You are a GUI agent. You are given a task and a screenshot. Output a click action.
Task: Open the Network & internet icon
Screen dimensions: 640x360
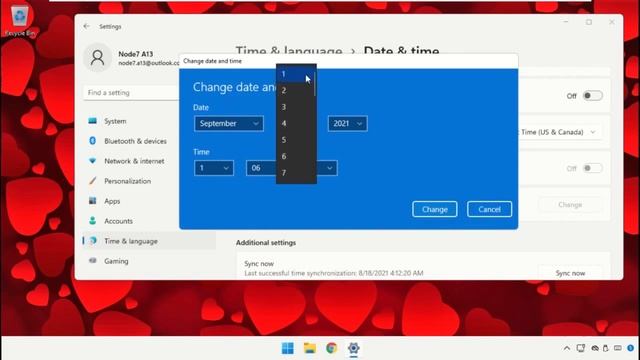click(x=93, y=161)
